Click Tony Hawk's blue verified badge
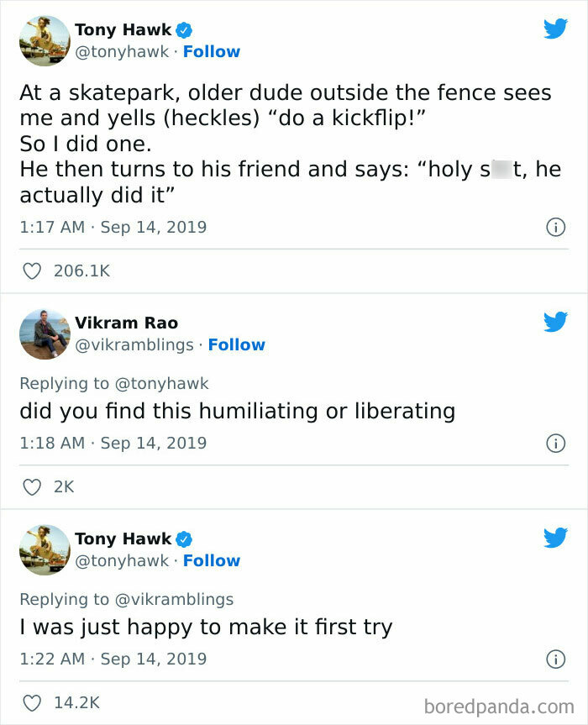 184,29
